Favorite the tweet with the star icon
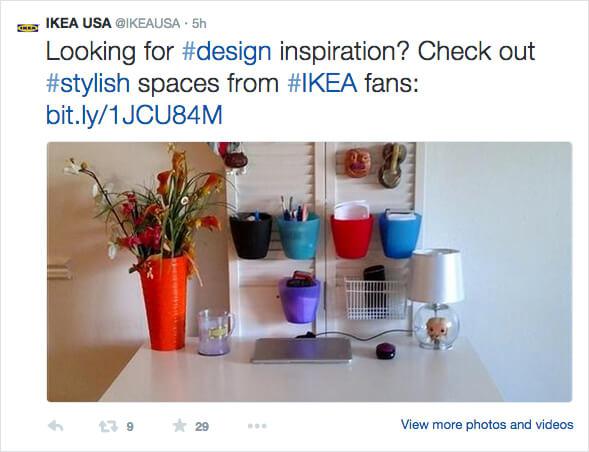This screenshot has height=452, width=589. 180,426
